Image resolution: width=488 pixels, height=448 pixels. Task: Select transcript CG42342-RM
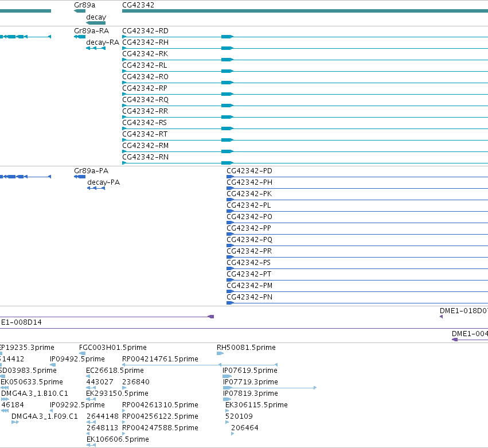coord(145,146)
